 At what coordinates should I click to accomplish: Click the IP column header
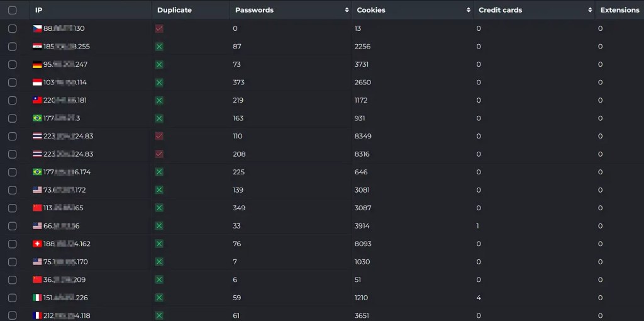(x=39, y=10)
